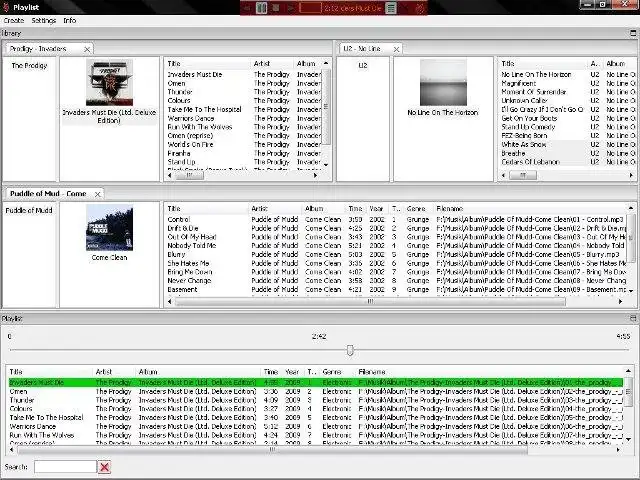The width and height of the screenshot is (640, 480).
Task: Select "Thunder" row in the playlist
Action: pyautogui.click(x=316, y=400)
